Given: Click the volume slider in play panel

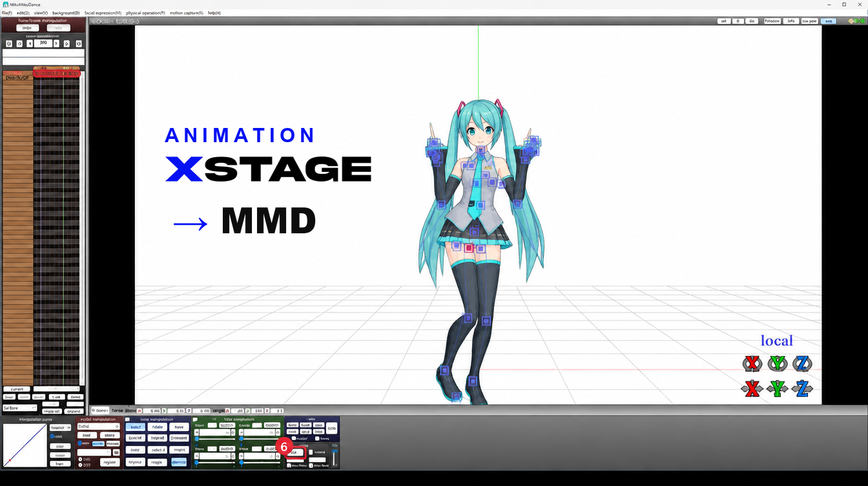Looking at the screenshot, I should [334, 458].
